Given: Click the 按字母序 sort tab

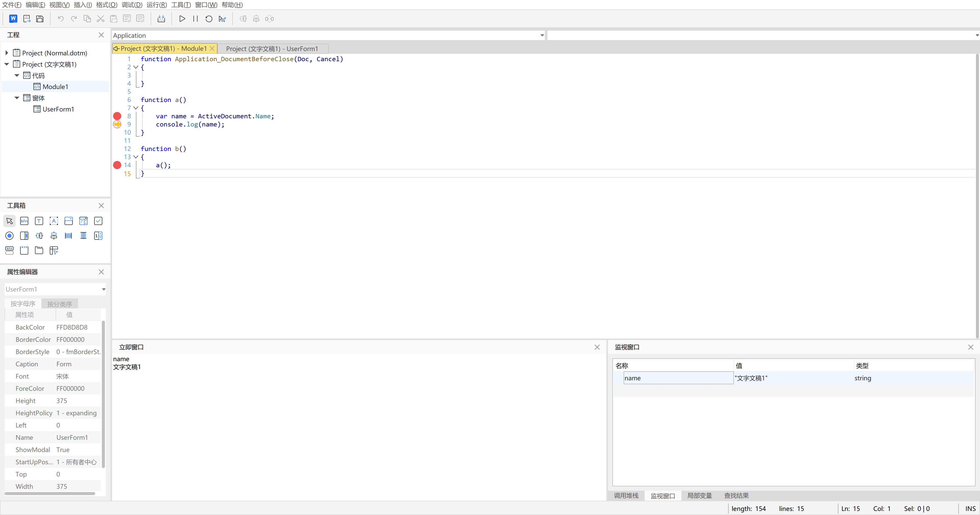Looking at the screenshot, I should click(x=23, y=304).
